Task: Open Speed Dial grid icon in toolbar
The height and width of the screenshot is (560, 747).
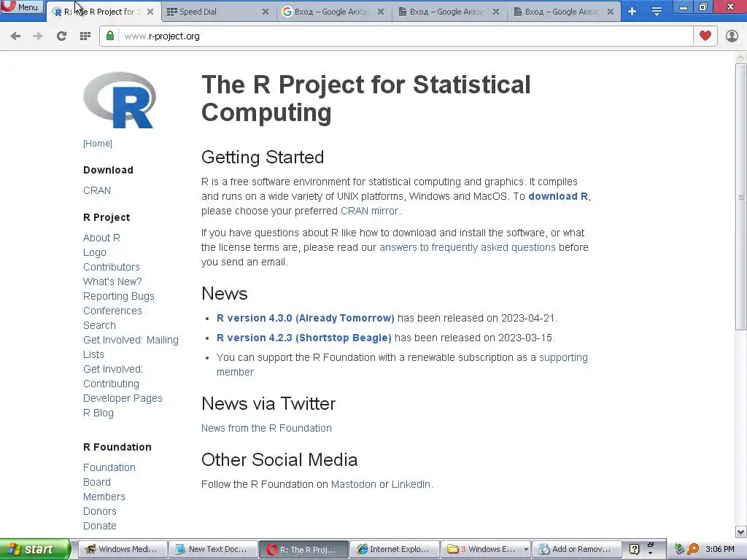Action: [85, 36]
